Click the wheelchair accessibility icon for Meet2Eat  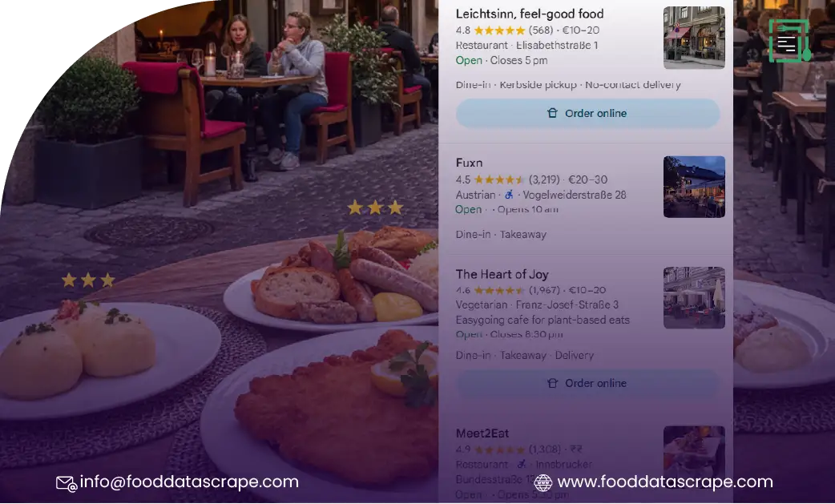[x=522, y=464]
